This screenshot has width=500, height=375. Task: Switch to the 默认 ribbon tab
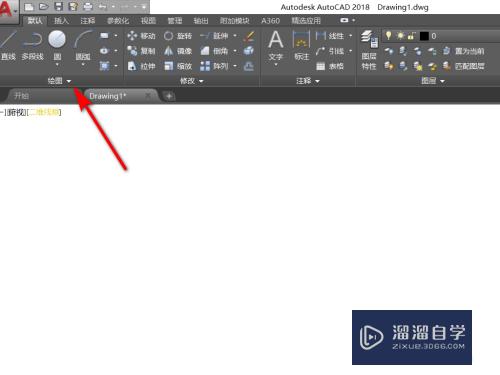click(35, 21)
